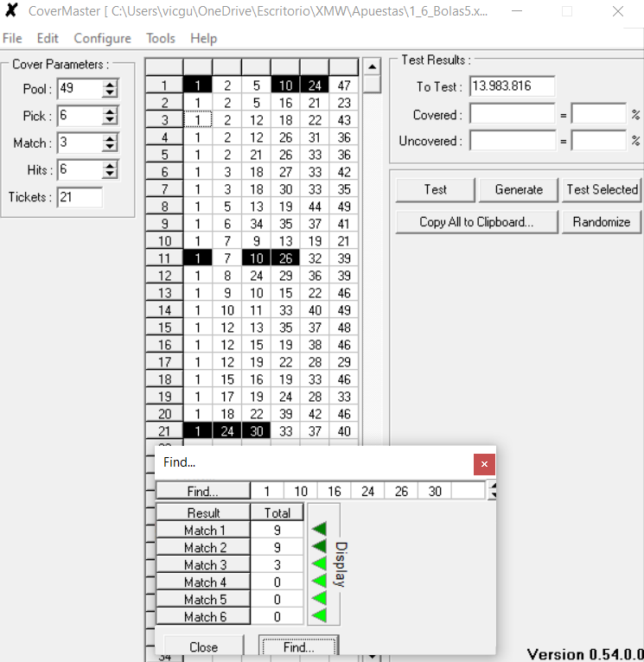The height and width of the screenshot is (662, 644).
Task: Click the Total column header
Action: coord(277,512)
